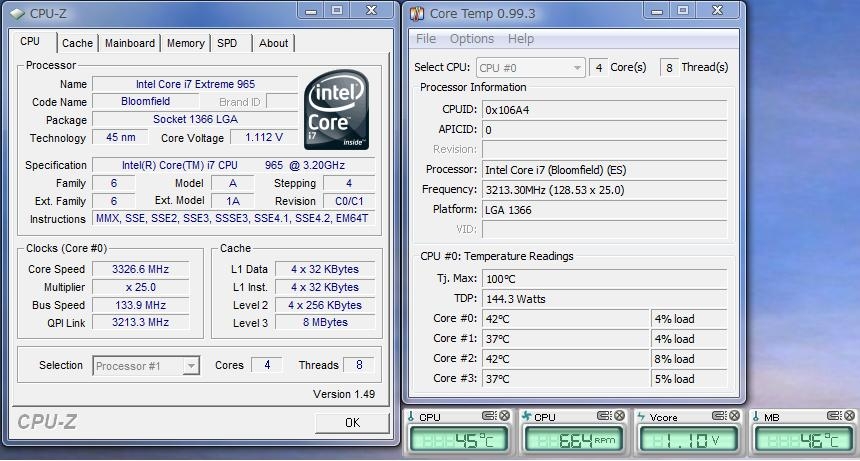Click the 1.10 V Vcore LCD readout

pyautogui.click(x=688, y=440)
